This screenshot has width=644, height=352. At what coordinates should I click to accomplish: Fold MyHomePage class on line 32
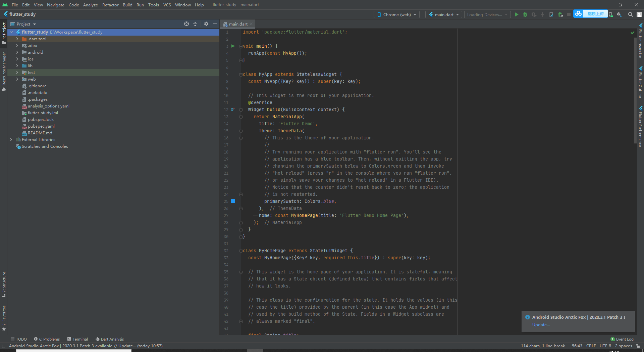[241, 251]
